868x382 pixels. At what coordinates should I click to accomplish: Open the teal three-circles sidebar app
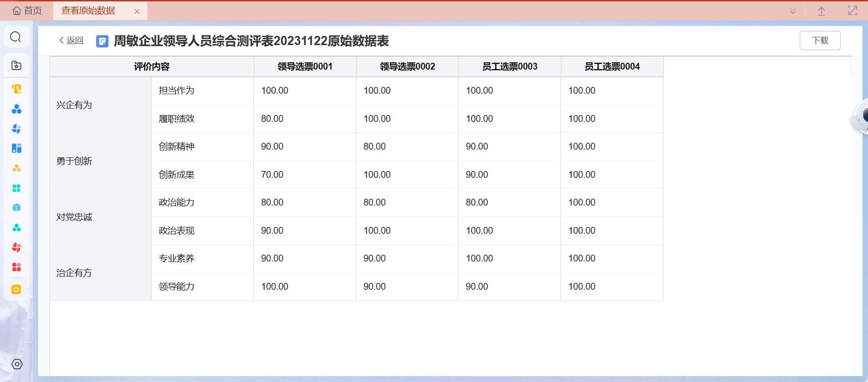[x=16, y=227]
